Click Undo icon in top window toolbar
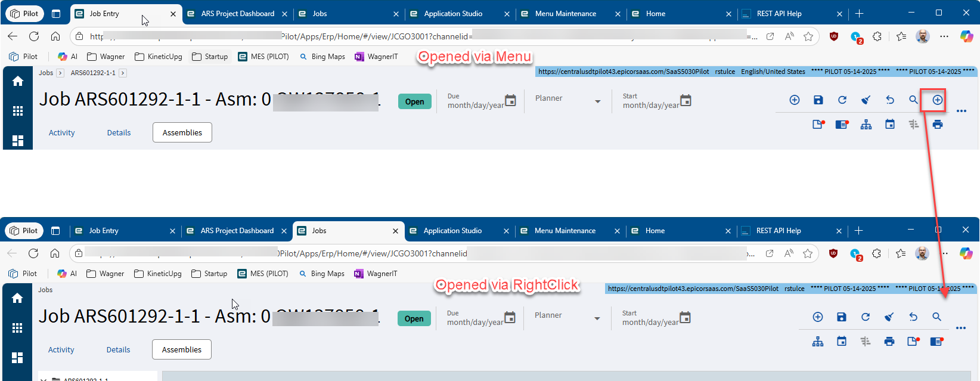This screenshot has height=381, width=980. (x=890, y=100)
